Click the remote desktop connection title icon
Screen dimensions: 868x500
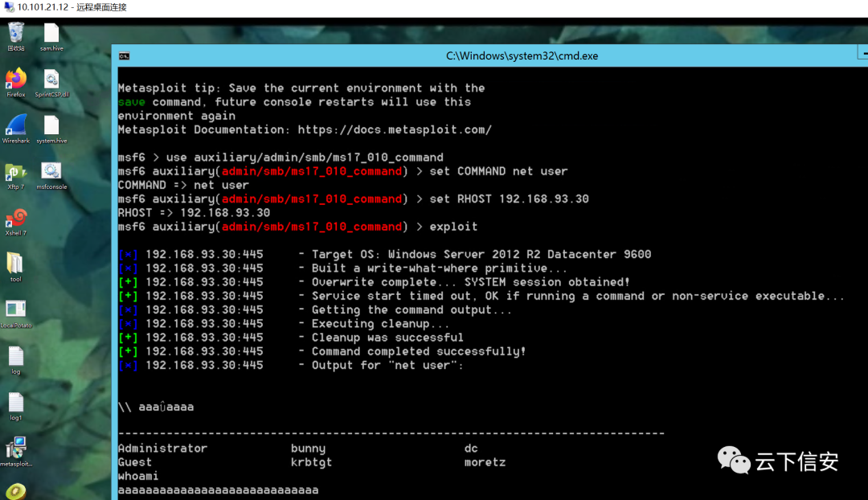coord(9,7)
